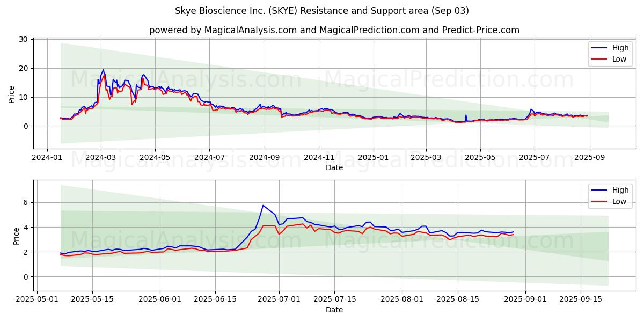Click the '2025-05-15' tick label
This screenshot has width=644, height=322.
[x=92, y=299]
